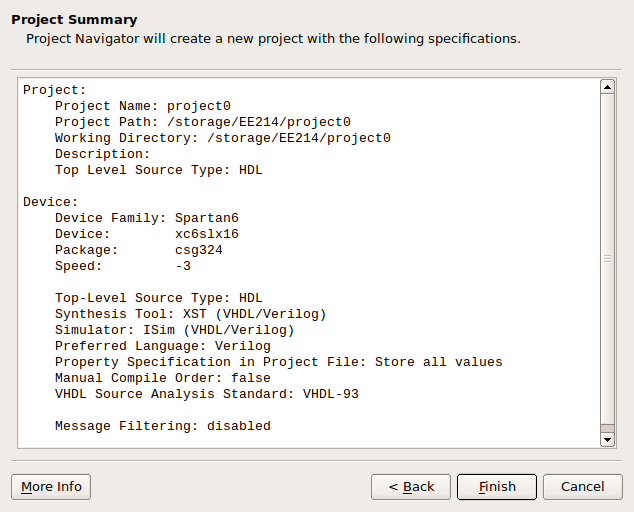Click the 'Project:' section heading
Viewport: 634px width, 512px height.
point(55,90)
